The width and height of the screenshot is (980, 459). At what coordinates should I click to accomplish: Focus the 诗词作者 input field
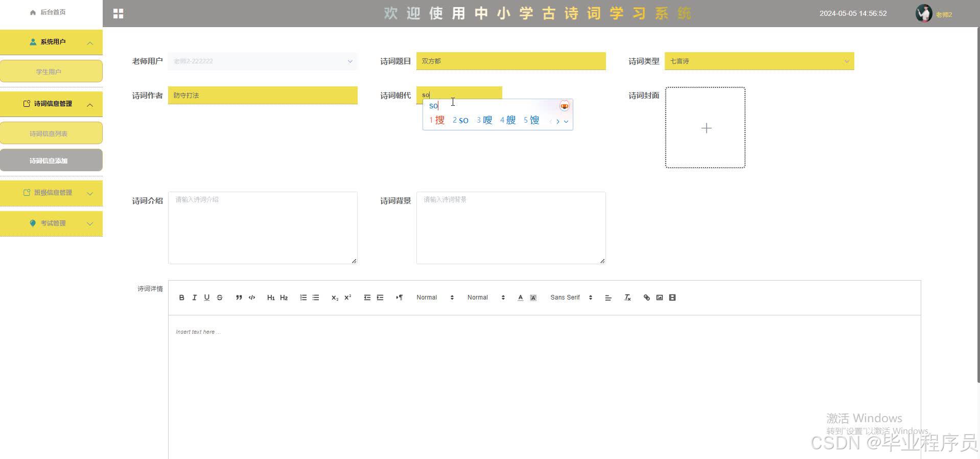click(263, 95)
